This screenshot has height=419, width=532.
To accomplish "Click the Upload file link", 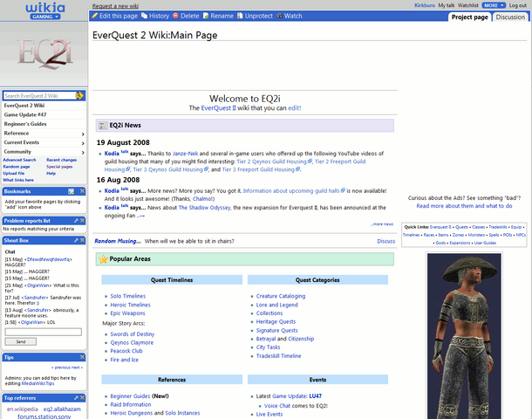I will [14, 173].
